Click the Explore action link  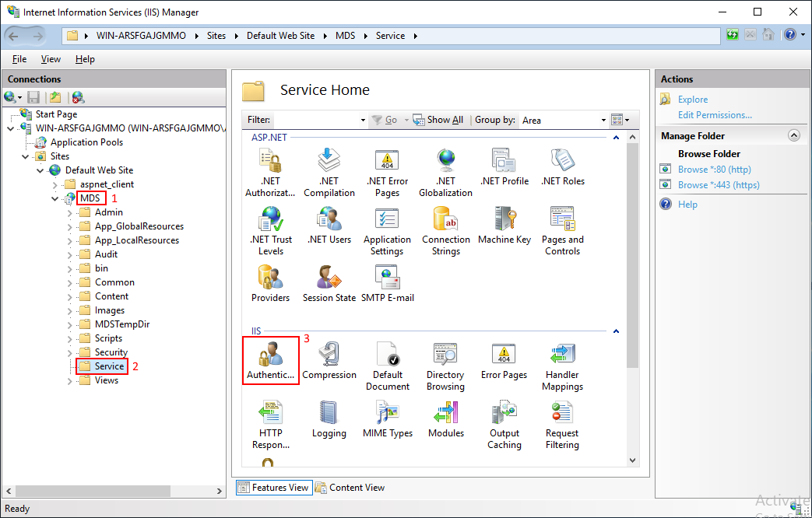click(x=693, y=100)
